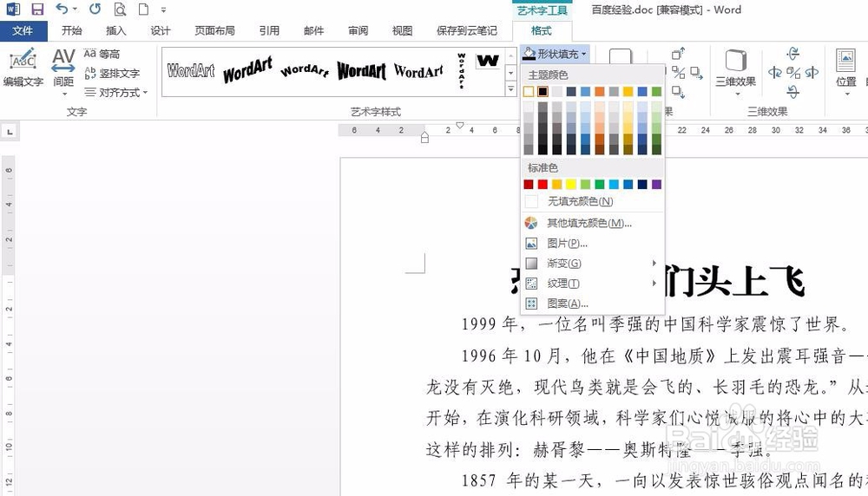Switch to the Insert (插入) tab
Screen dimensions: 868x496
tap(115, 30)
